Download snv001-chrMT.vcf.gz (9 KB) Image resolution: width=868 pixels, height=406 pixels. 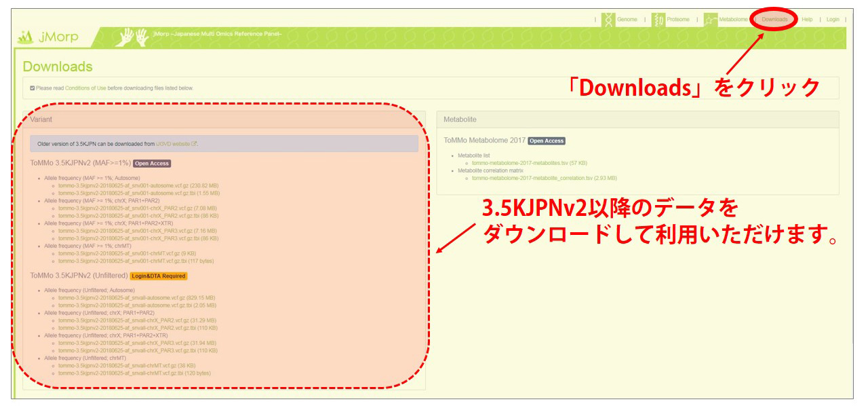(x=127, y=253)
